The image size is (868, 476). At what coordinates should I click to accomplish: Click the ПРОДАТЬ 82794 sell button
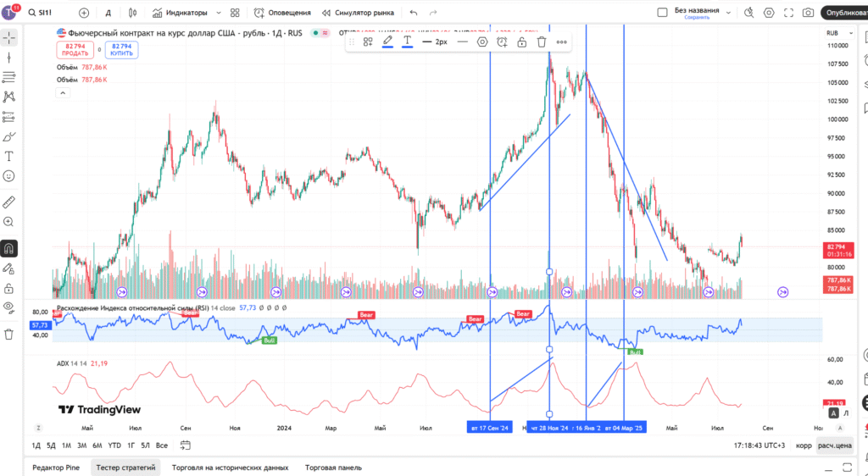75,50
